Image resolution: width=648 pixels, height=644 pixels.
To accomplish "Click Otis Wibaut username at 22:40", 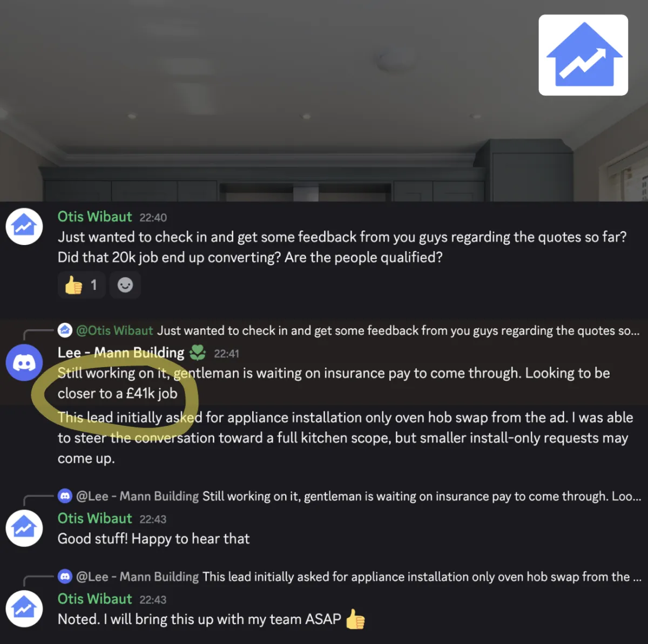I will [x=94, y=216].
